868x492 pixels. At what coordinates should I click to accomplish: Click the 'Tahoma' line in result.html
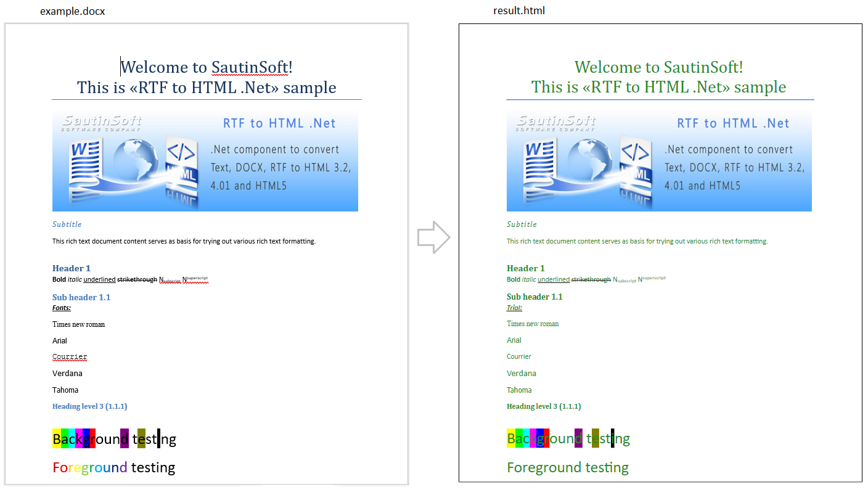(519, 390)
